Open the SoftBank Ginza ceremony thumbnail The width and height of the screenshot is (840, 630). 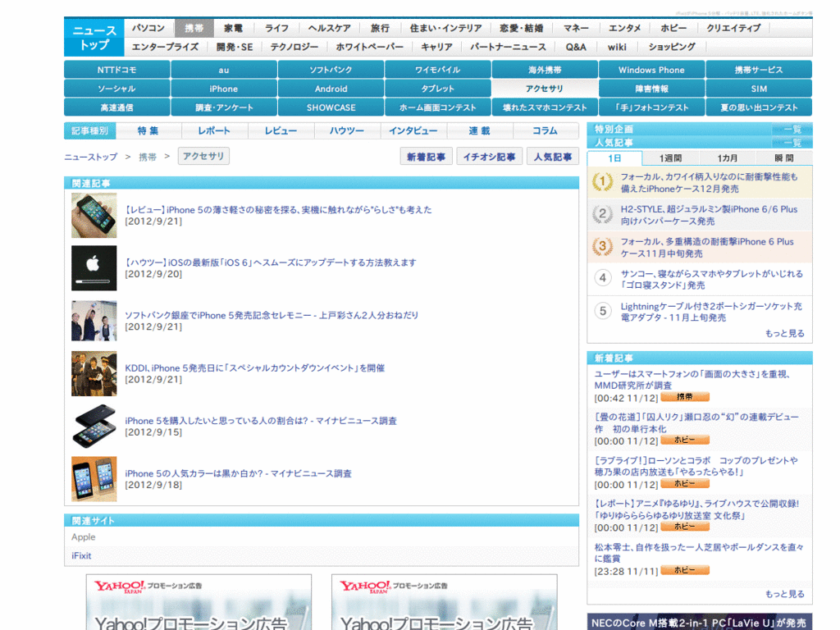pyautogui.click(x=94, y=321)
